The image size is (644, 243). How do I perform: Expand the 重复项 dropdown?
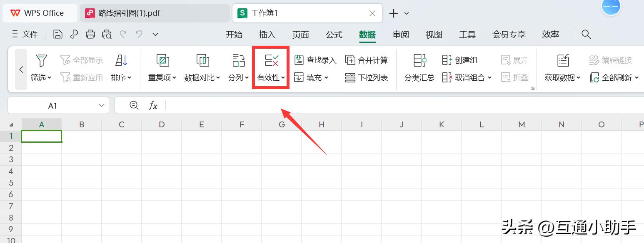pos(175,78)
